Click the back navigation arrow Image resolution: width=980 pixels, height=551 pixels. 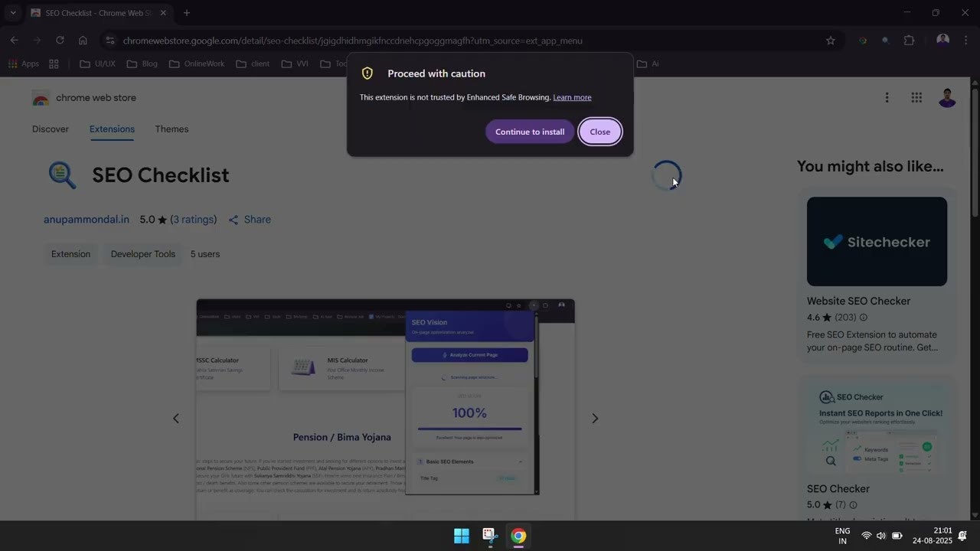point(15,40)
